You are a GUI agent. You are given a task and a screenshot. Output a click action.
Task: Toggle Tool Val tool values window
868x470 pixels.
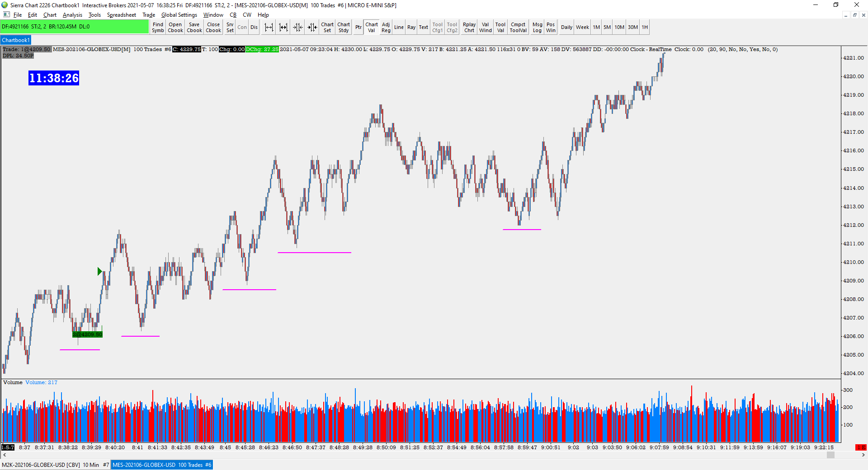500,27
